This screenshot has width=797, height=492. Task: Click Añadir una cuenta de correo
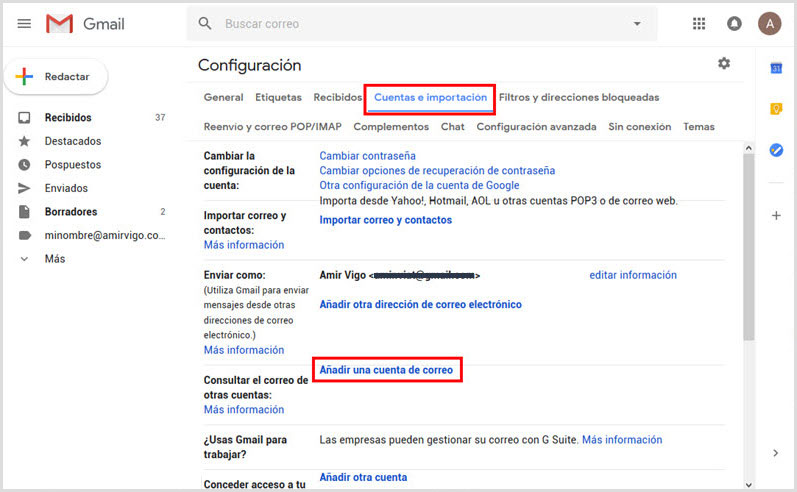pyautogui.click(x=386, y=370)
